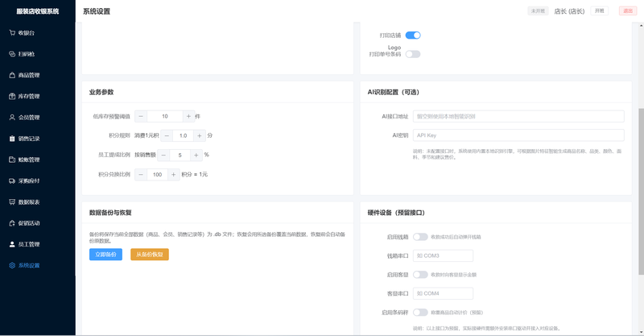This screenshot has height=336, width=644.
Task: Open 会员管理 person icon
Action: [12, 117]
